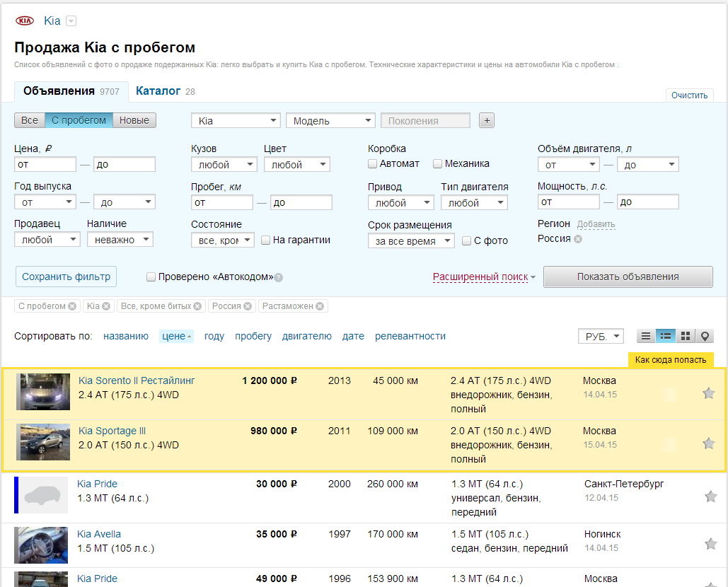Open engine volume 'до' dropdown
Viewport: 728px width, 587px height.
click(647, 165)
